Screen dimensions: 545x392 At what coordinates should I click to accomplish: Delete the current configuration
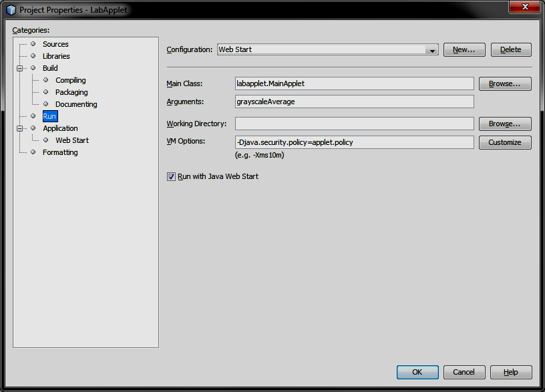pos(510,49)
